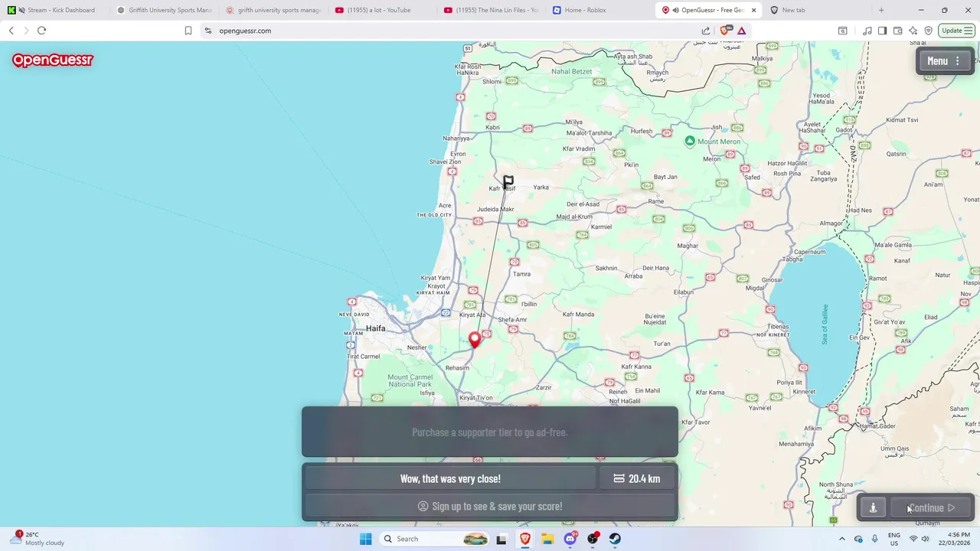The height and width of the screenshot is (551, 980).
Task: Click Purchase a supporter tier banner
Action: click(x=490, y=432)
